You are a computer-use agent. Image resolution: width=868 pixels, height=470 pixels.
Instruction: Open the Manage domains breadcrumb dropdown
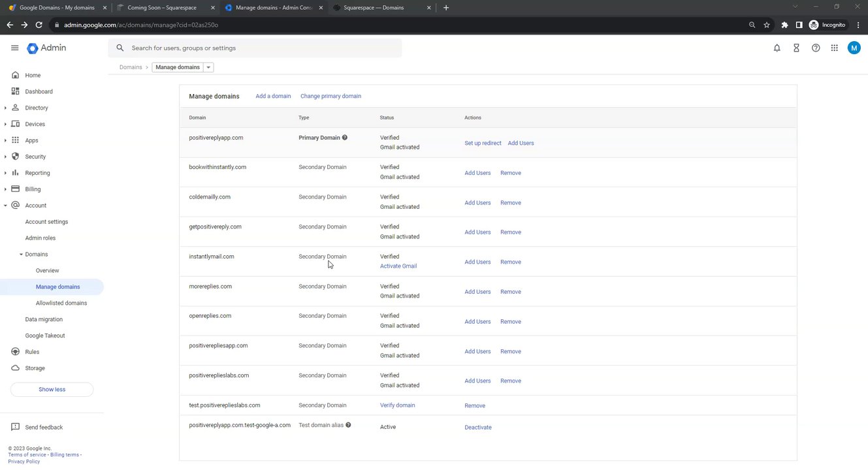pos(208,67)
